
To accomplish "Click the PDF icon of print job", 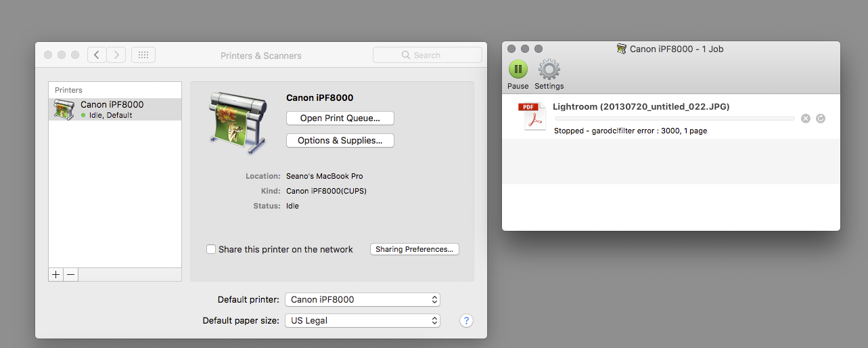I will (x=532, y=117).
